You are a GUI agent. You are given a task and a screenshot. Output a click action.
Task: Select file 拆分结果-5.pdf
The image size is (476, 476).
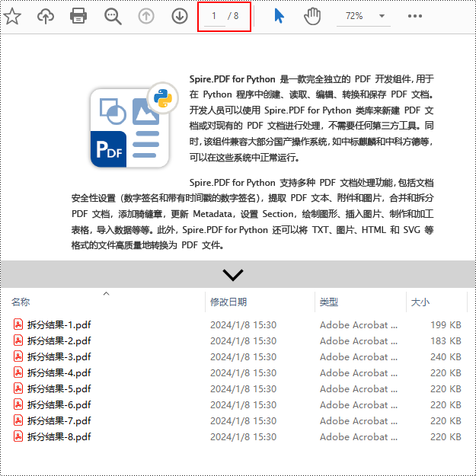pyautogui.click(x=59, y=389)
